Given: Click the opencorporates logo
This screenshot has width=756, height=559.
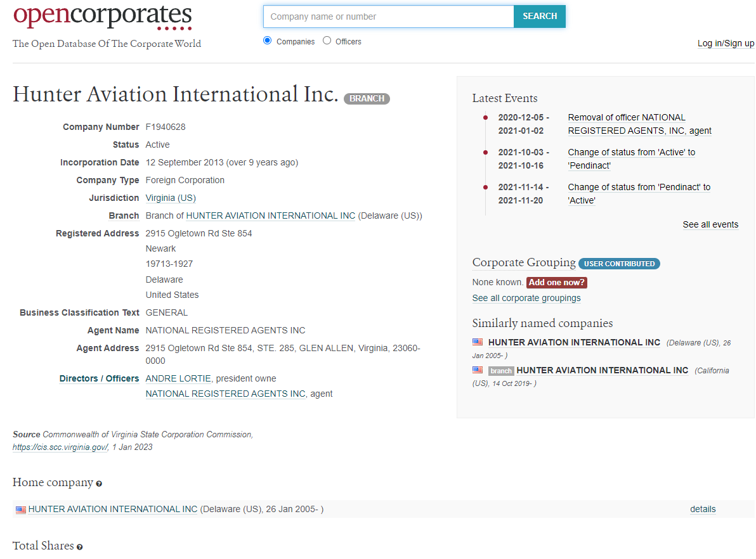Looking at the screenshot, I should tap(102, 17).
